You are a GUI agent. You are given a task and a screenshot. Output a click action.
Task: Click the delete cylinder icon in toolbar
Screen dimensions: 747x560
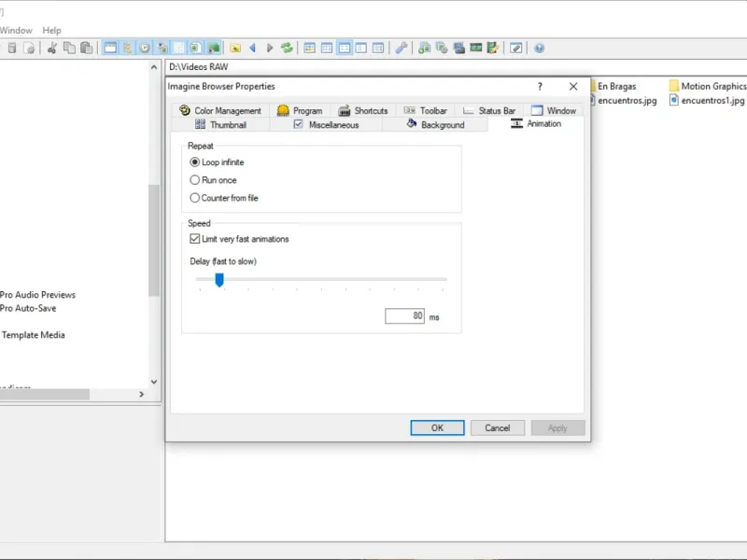pyautogui.click(x=12, y=49)
